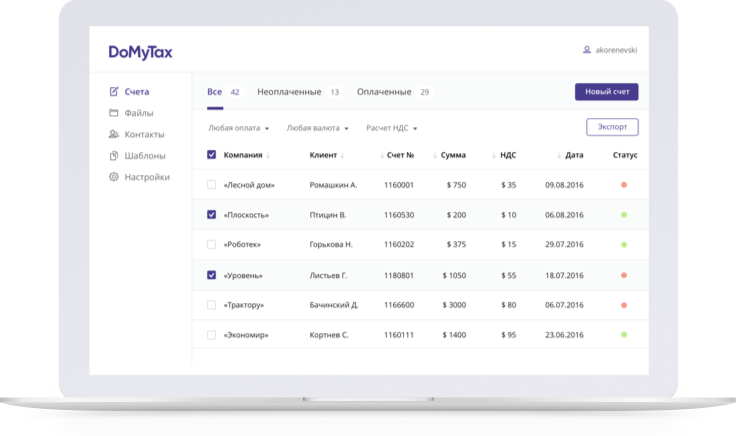
Task: Check the «Трактору» row checkbox
Action: click(x=212, y=305)
